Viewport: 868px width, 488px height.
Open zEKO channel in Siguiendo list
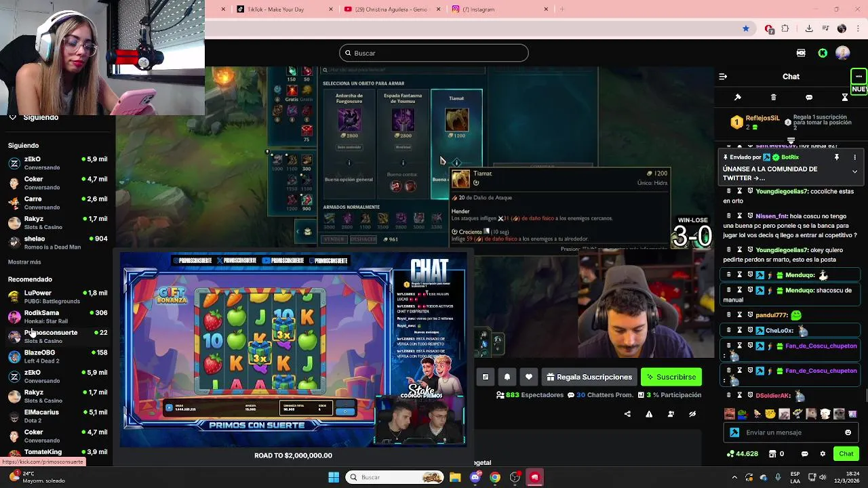[x=58, y=163]
